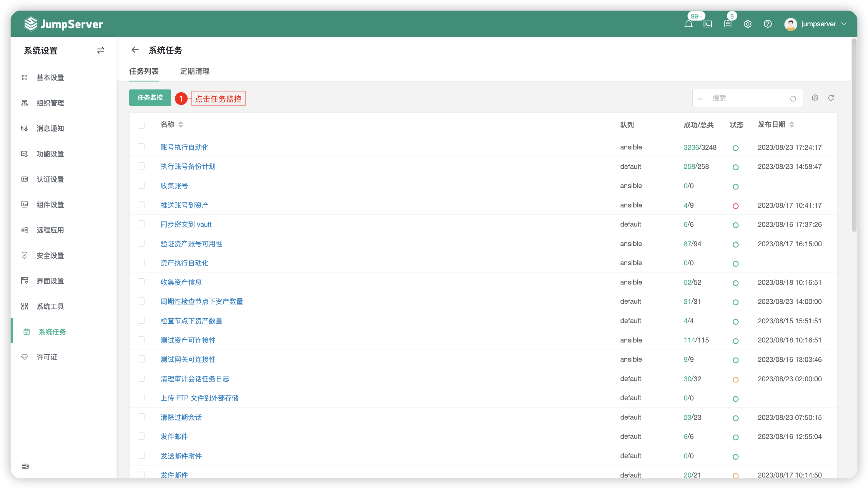Check the 收集账号 row checkbox
Screen dimensions: 868x489
[142, 185]
